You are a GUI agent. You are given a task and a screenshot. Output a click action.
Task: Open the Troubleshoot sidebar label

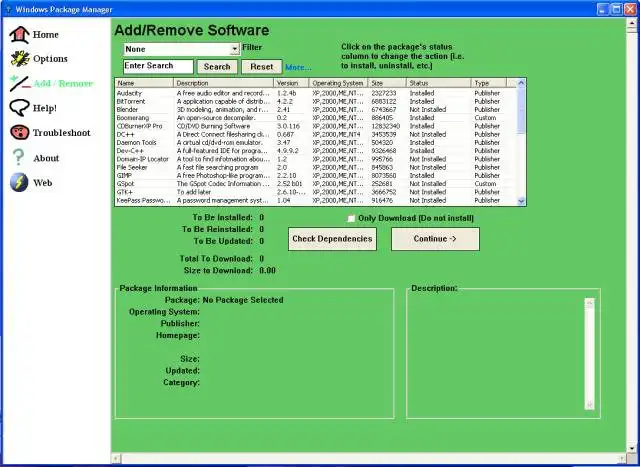[x=62, y=133]
